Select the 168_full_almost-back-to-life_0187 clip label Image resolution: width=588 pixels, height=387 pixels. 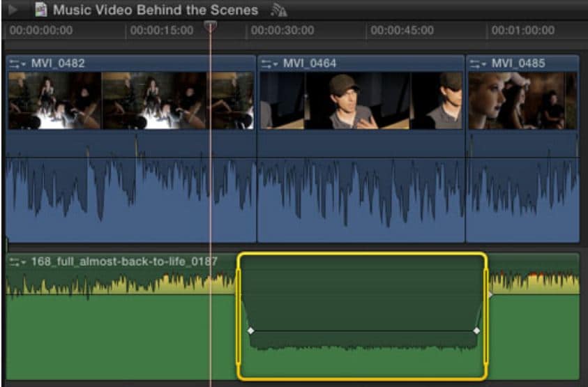coord(124,261)
